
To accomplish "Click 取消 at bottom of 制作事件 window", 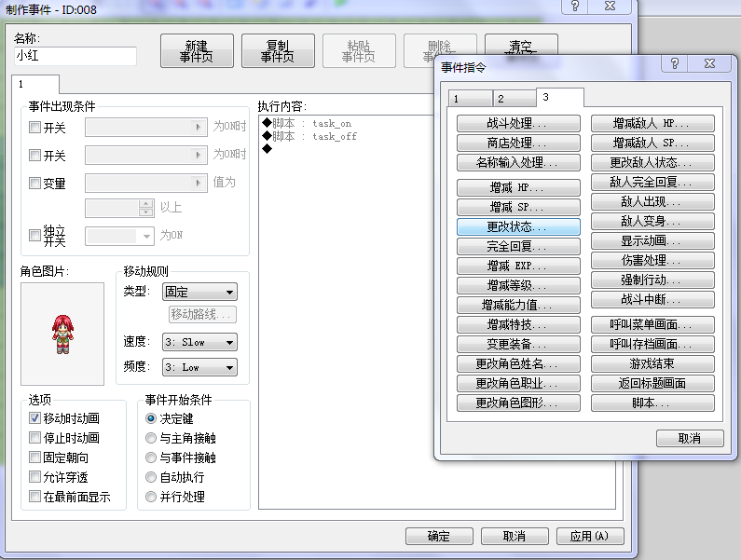I will click(515, 536).
